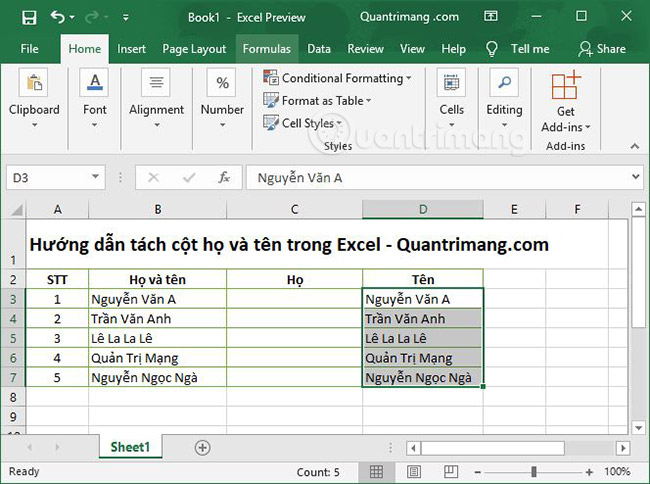Click the Select All corner triangle
This screenshot has height=484, width=650.
tap(16, 211)
